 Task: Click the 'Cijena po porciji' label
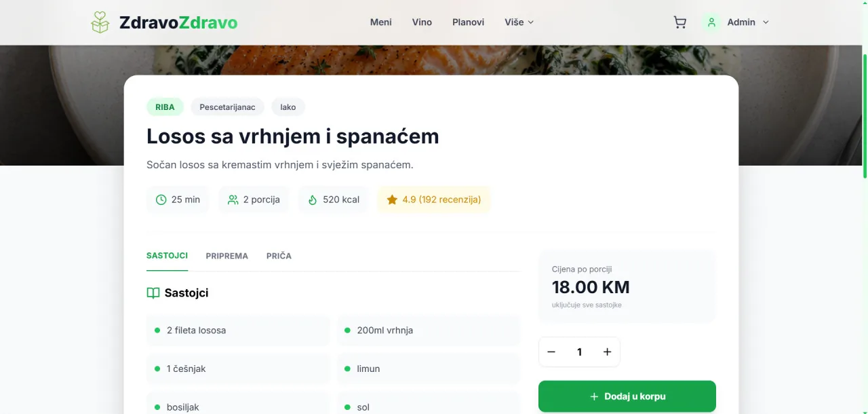[582, 269]
